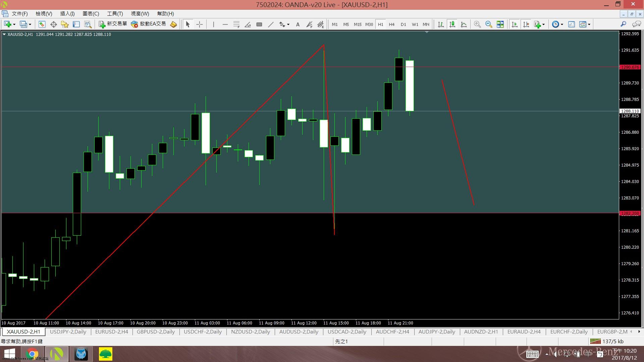Image resolution: width=644 pixels, height=362 pixels.
Task: Select the Crosshair tool
Action: [200, 24]
